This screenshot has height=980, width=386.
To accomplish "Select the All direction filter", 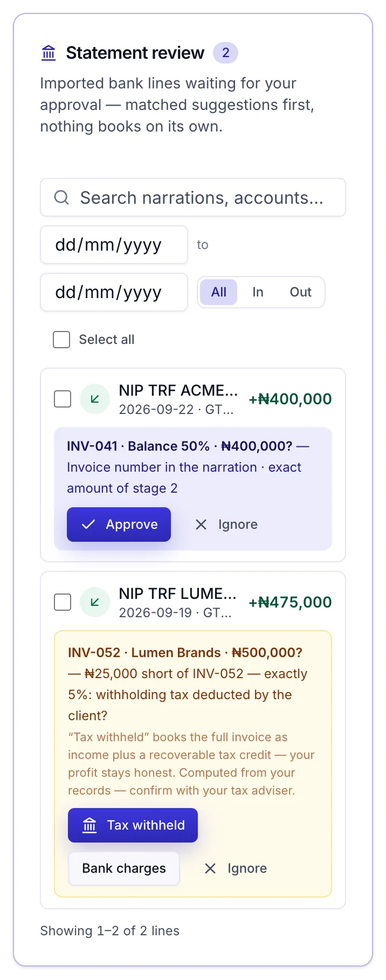I will pyautogui.click(x=219, y=292).
